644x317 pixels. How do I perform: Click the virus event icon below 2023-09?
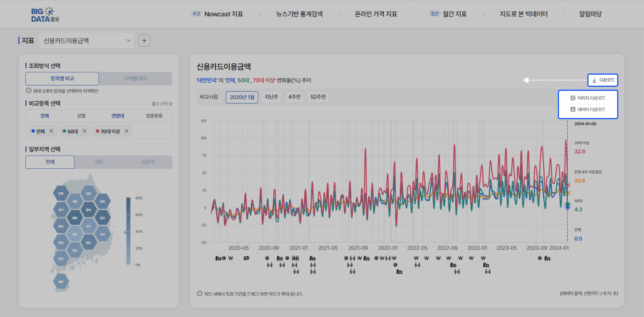[x=539, y=258]
